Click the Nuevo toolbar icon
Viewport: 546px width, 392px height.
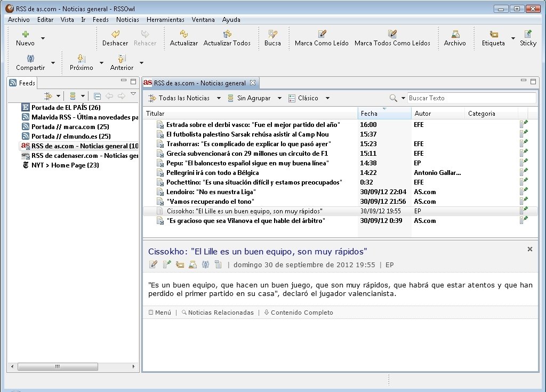tap(26, 34)
